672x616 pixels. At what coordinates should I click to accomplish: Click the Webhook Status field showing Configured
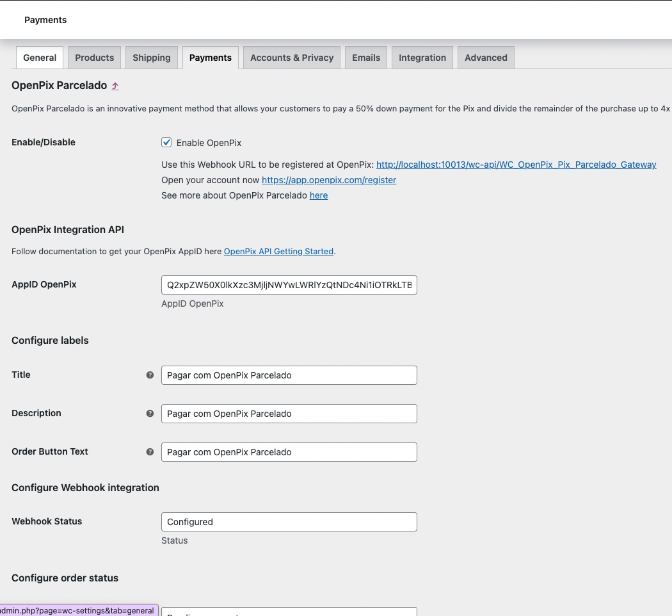289,522
